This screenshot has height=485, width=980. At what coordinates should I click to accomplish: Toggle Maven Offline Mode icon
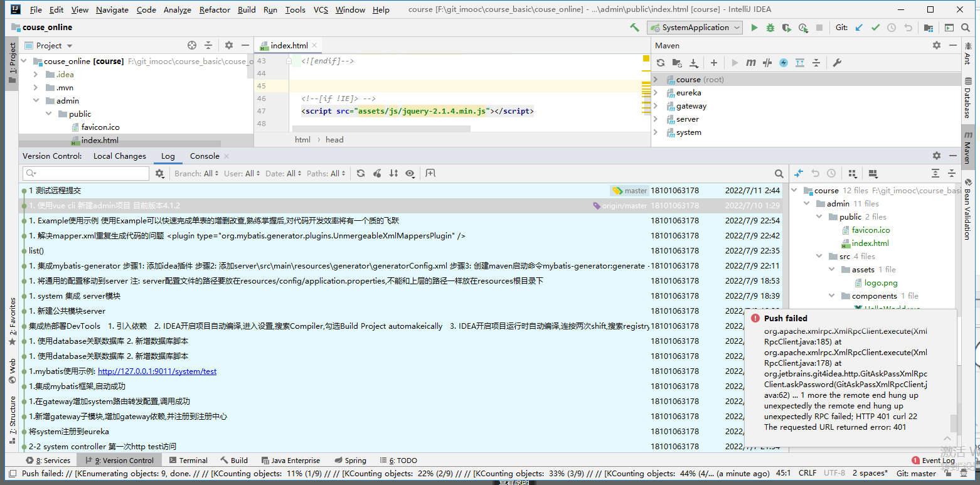point(767,63)
